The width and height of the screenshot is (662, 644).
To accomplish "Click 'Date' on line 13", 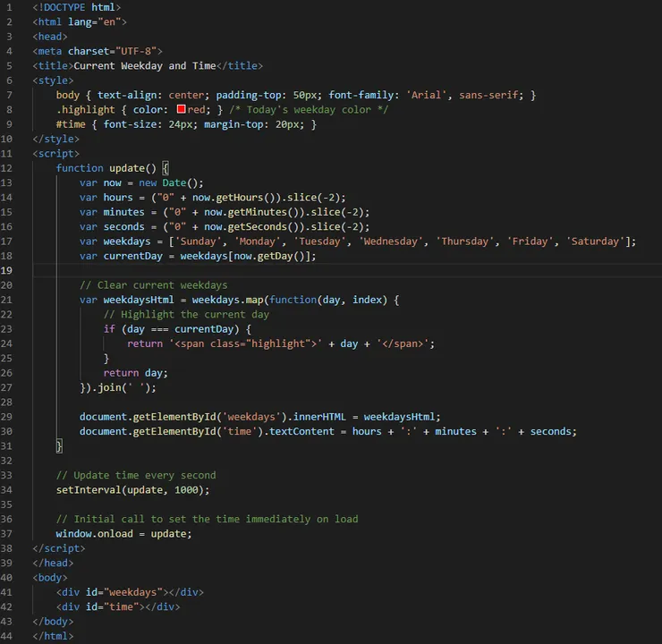I will [x=174, y=182].
